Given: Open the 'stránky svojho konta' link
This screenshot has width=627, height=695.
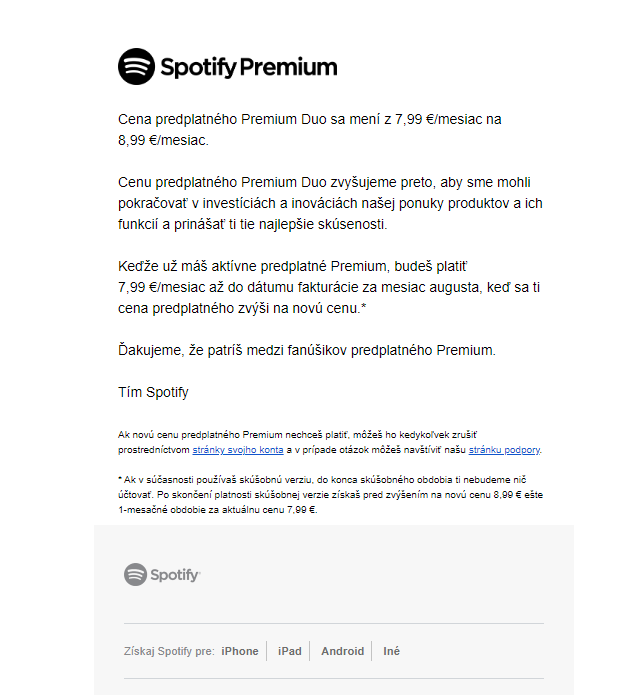Looking at the screenshot, I should coord(238,449).
